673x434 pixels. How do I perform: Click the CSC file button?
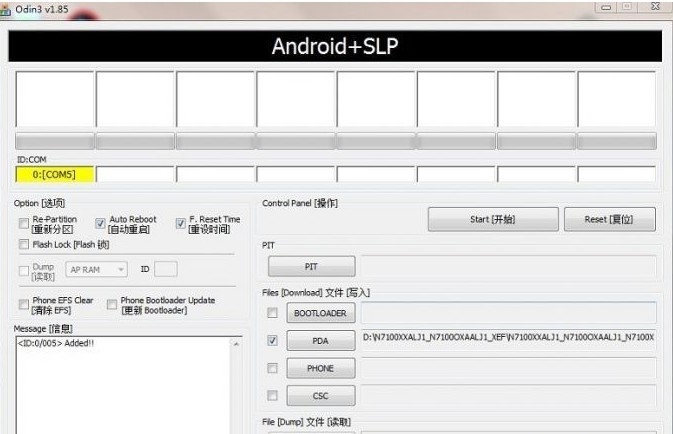pyautogui.click(x=321, y=396)
